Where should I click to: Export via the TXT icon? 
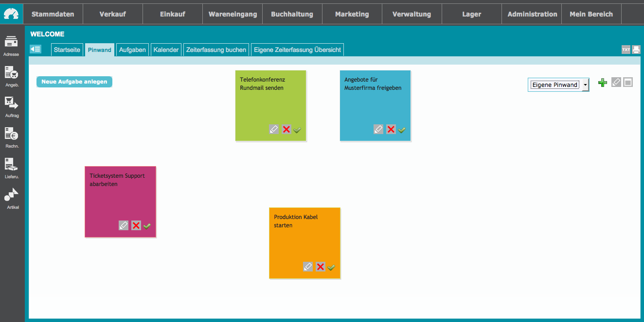pos(626,50)
